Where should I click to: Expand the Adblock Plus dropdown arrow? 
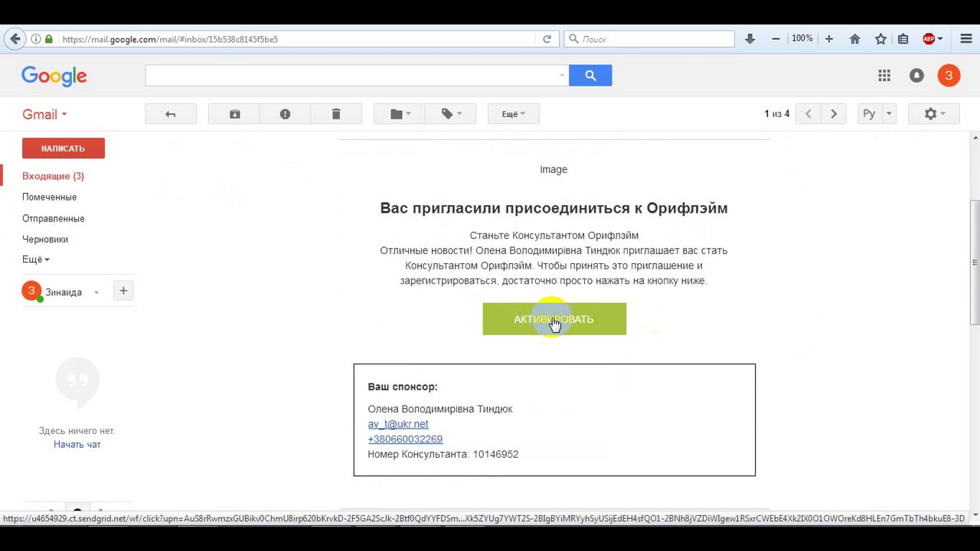pos(940,39)
